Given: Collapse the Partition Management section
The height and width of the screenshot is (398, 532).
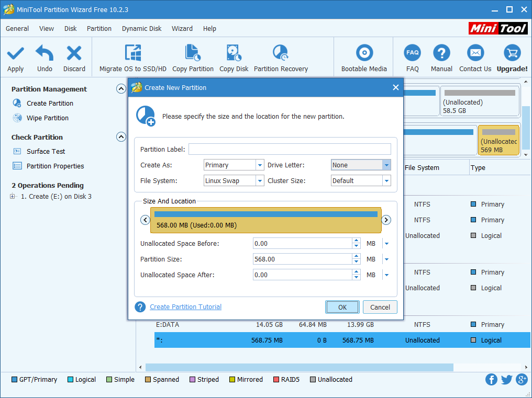Looking at the screenshot, I should 121,89.
